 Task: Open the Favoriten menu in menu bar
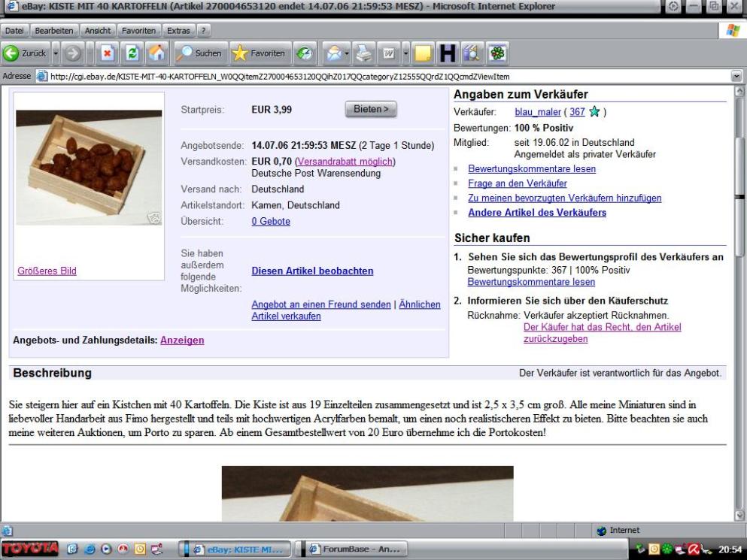[138, 31]
